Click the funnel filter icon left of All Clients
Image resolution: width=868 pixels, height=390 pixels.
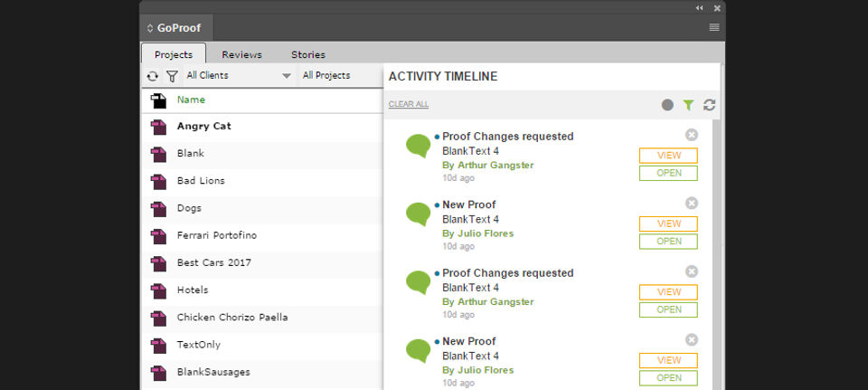pos(172,76)
